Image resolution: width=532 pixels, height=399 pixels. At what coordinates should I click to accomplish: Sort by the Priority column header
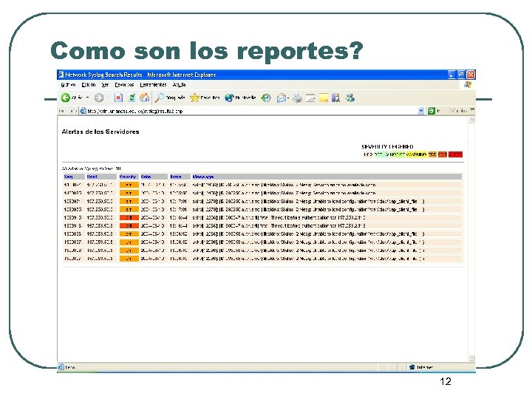pos(128,177)
